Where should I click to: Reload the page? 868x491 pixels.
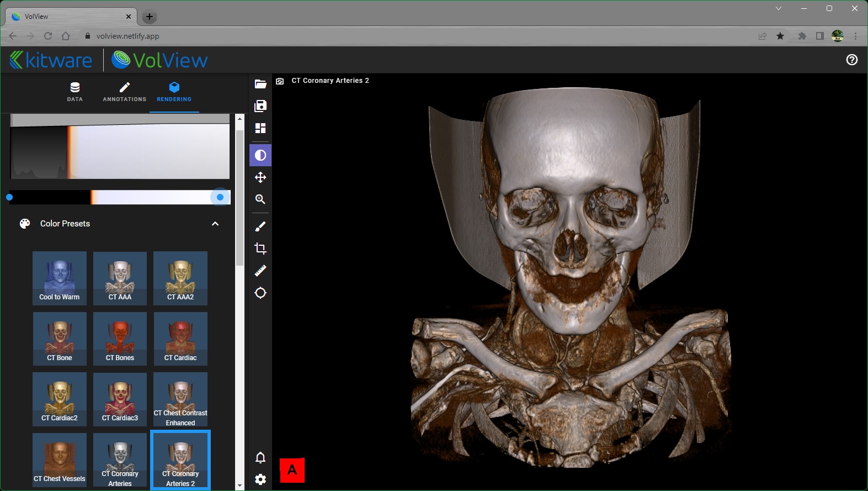click(48, 36)
